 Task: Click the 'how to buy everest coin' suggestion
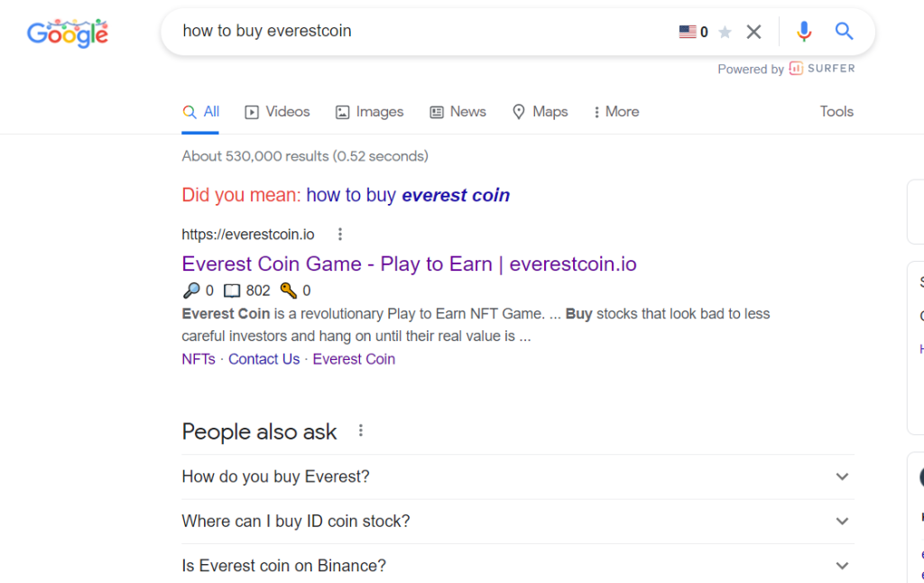coord(408,195)
